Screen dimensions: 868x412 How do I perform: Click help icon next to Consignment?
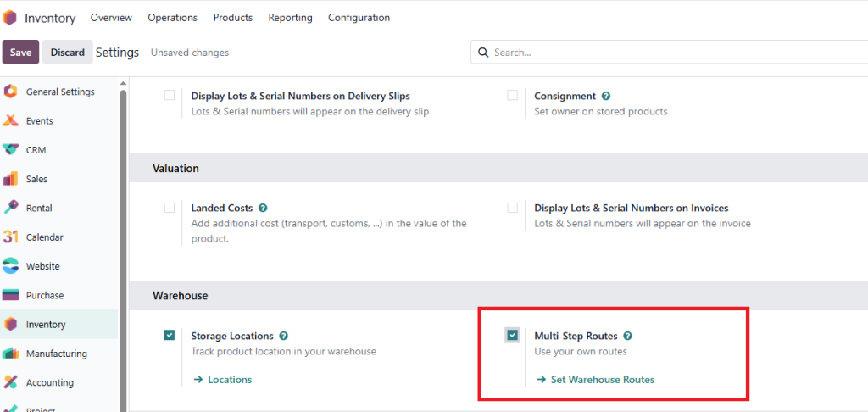point(606,97)
